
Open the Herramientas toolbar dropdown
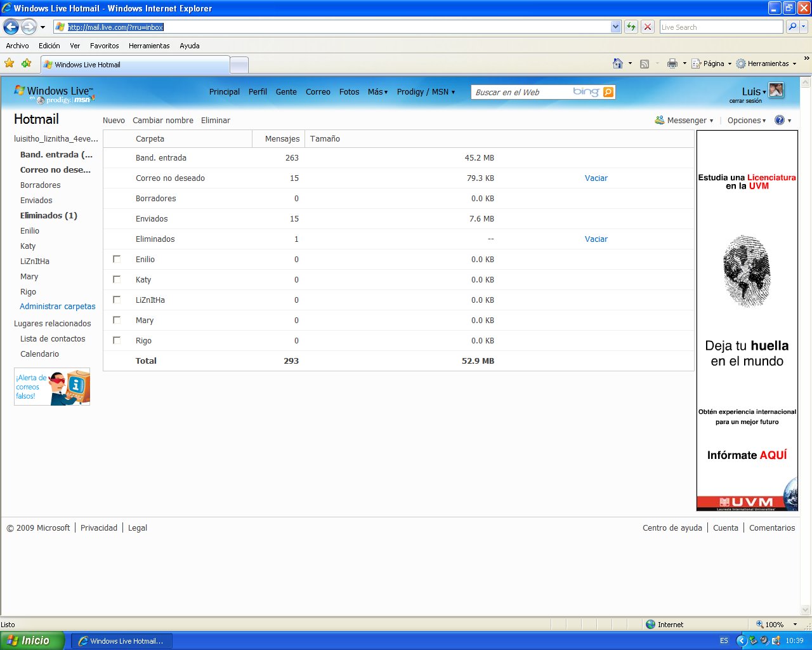point(766,63)
